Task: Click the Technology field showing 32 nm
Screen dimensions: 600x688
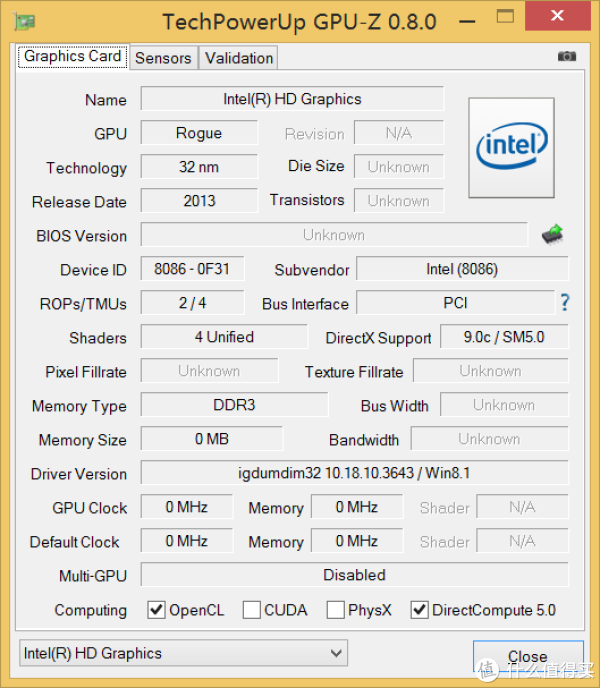Action: click(x=199, y=167)
